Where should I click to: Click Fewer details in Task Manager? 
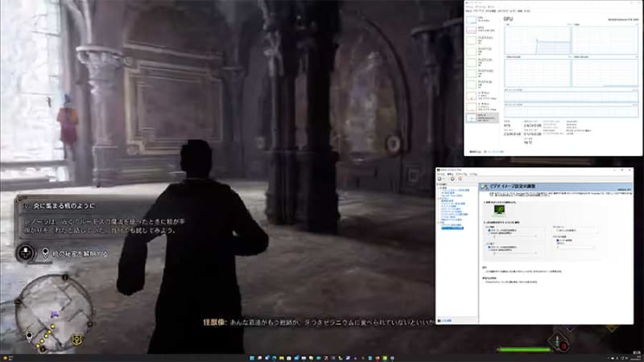[475, 151]
